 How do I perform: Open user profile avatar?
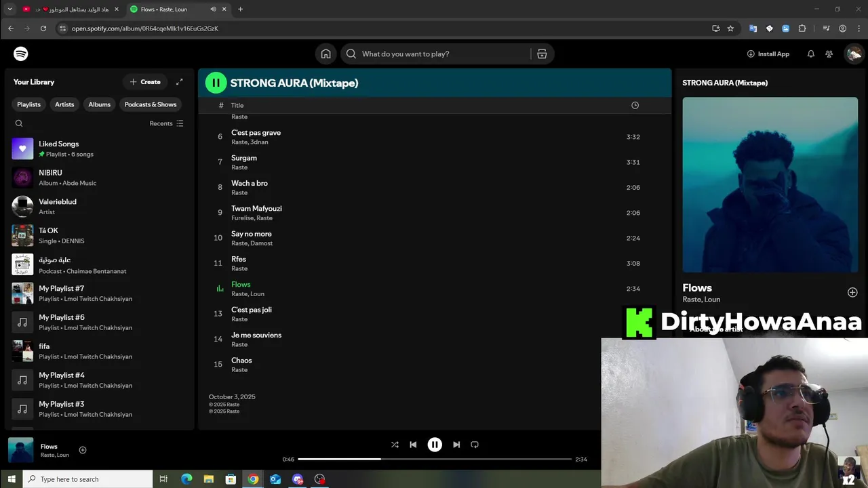[854, 54]
